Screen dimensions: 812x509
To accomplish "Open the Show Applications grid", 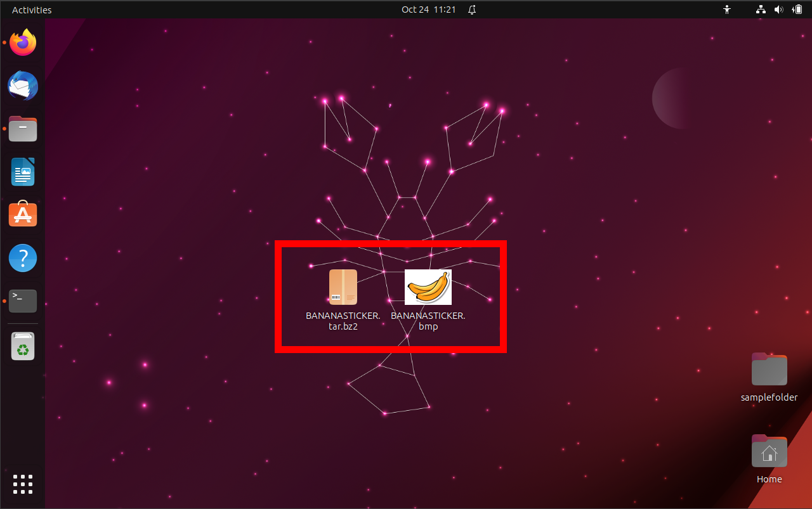I will pos(23,484).
